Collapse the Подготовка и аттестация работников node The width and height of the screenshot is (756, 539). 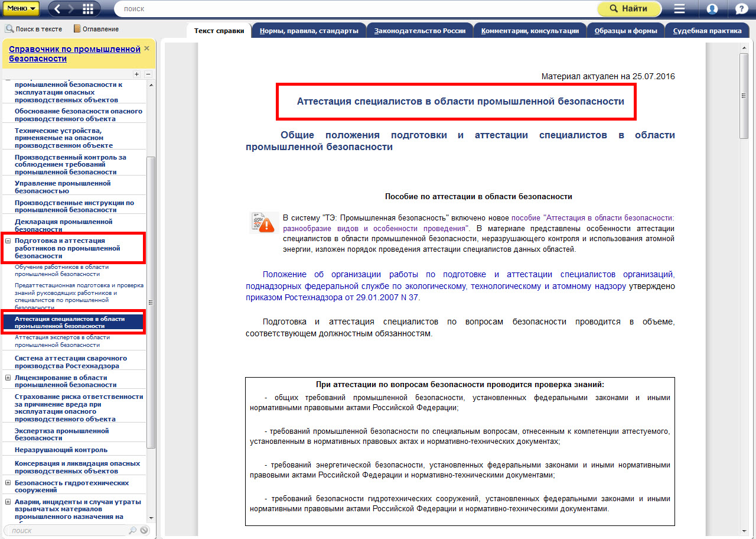8,241
